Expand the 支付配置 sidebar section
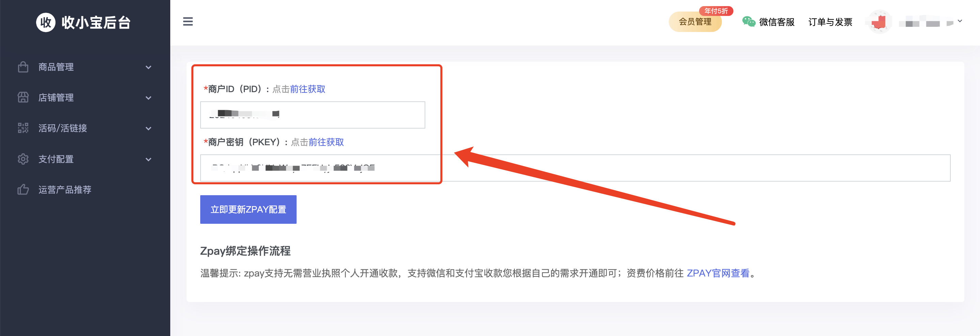 pos(148,159)
